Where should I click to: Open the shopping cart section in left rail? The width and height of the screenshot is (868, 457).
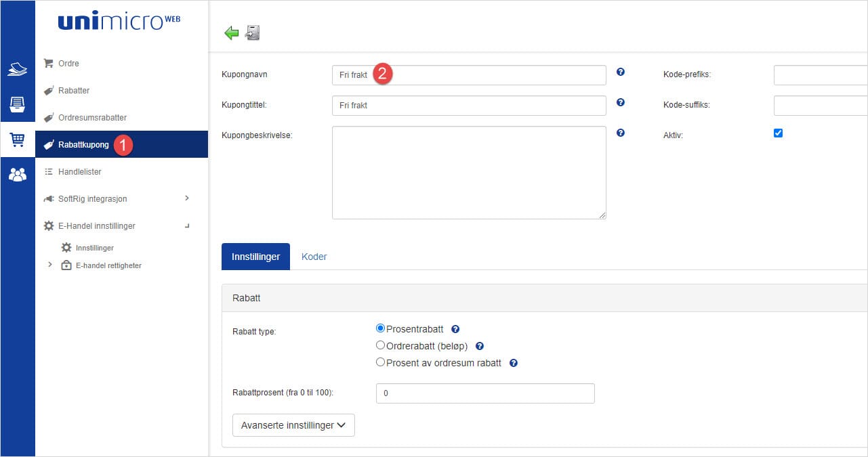pos(18,140)
